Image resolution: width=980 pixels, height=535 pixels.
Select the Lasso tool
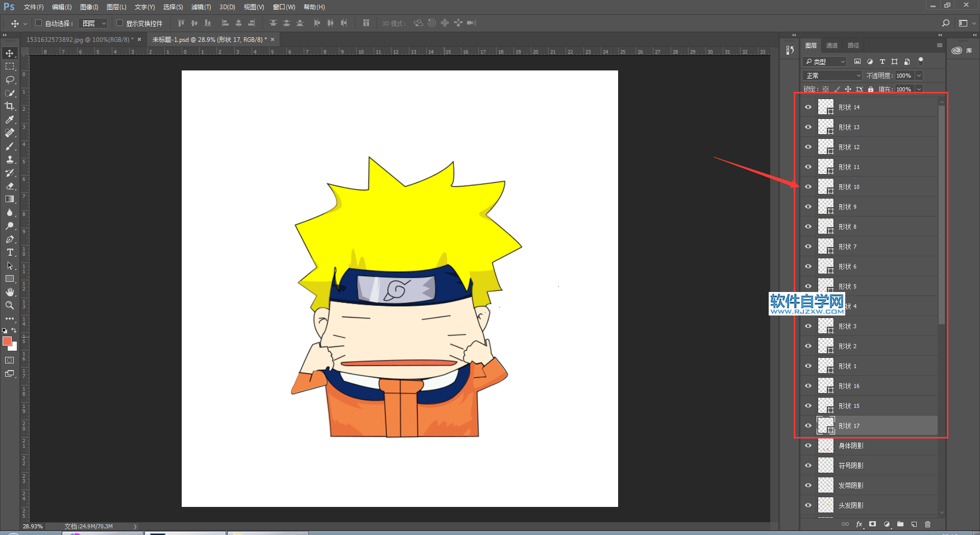click(10, 80)
